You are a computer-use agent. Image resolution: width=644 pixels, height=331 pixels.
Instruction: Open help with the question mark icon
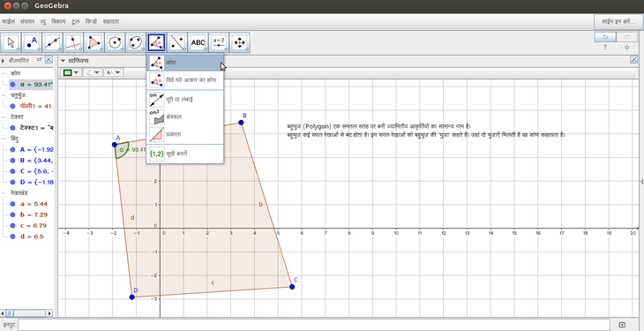point(605,48)
